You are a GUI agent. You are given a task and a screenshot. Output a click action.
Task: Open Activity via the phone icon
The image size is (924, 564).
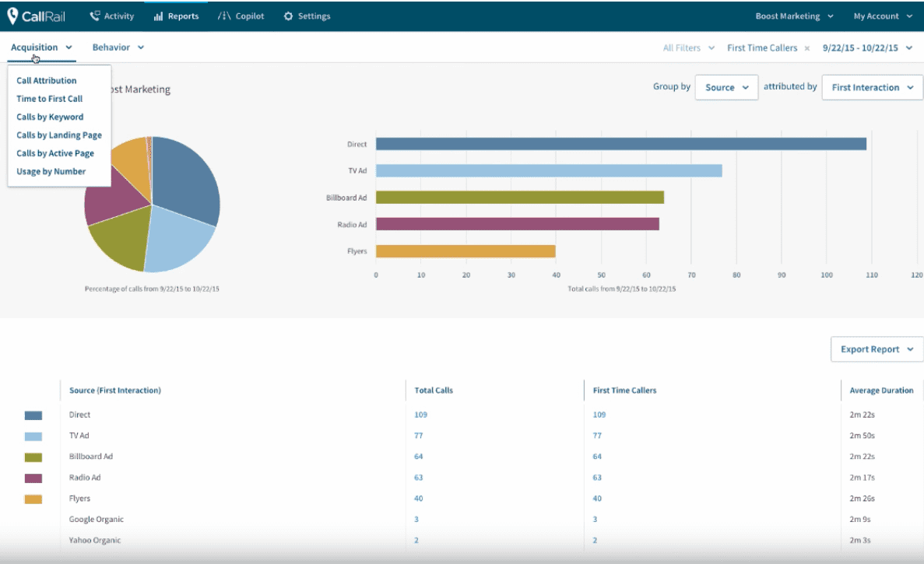pos(95,16)
